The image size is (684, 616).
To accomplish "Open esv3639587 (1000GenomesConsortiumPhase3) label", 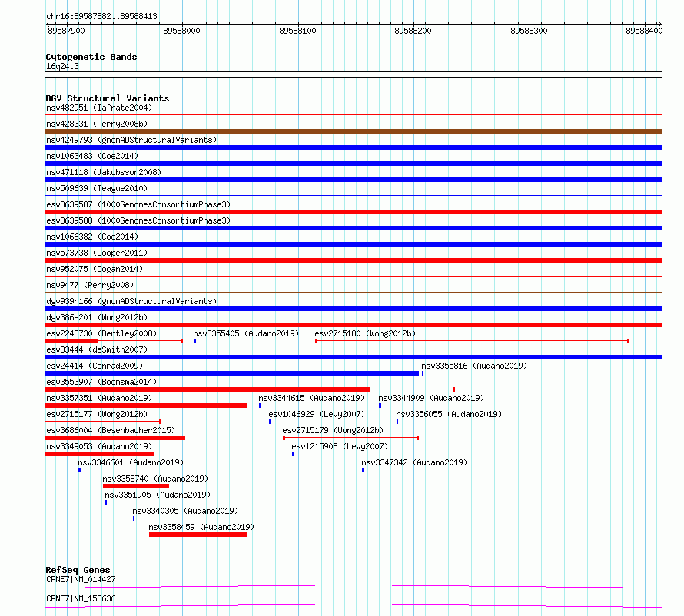I will pos(138,204).
